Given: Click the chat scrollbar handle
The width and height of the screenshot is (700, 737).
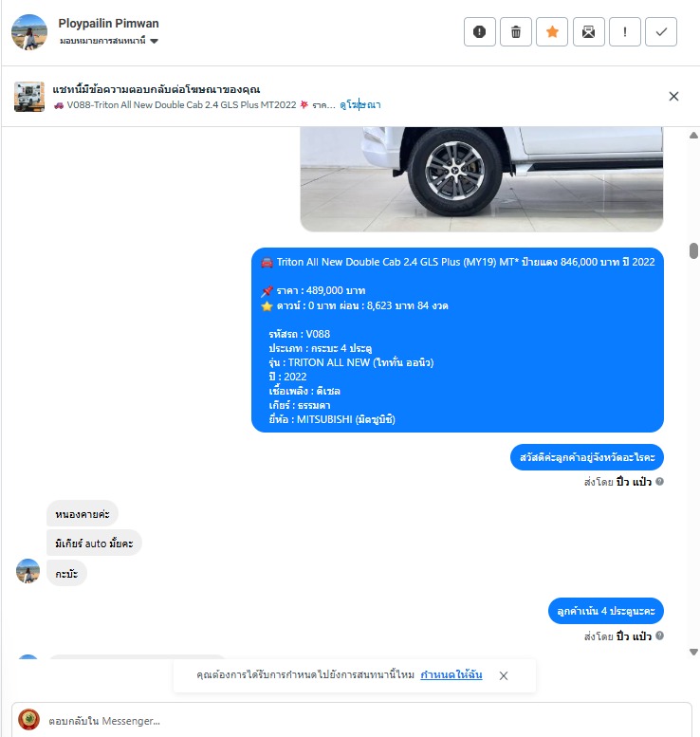Looking at the screenshot, I should pyautogui.click(x=693, y=250).
